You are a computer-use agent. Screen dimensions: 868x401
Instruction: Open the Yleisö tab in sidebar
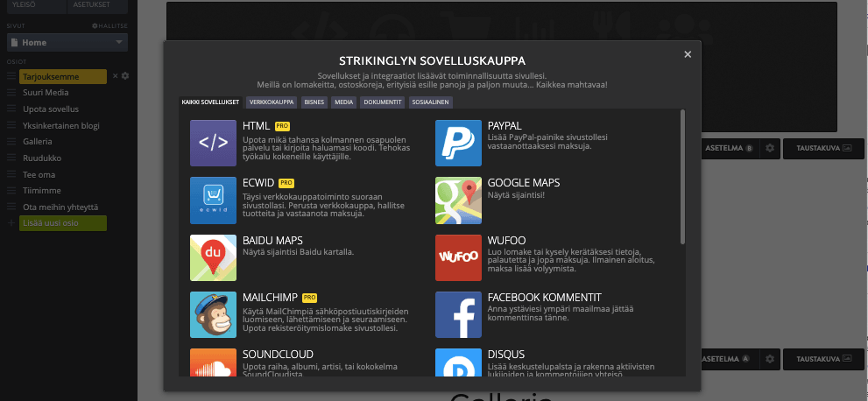pos(37,5)
